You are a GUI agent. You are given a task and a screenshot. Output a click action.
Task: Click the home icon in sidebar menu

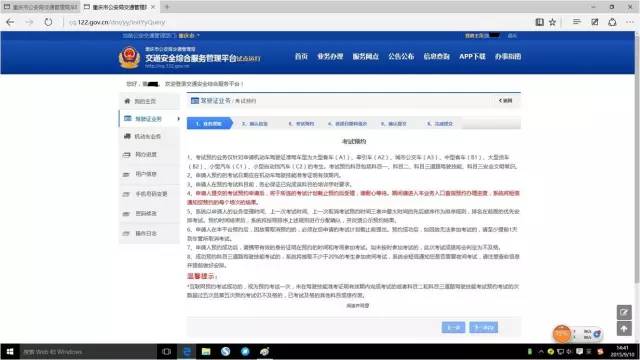pos(127,101)
